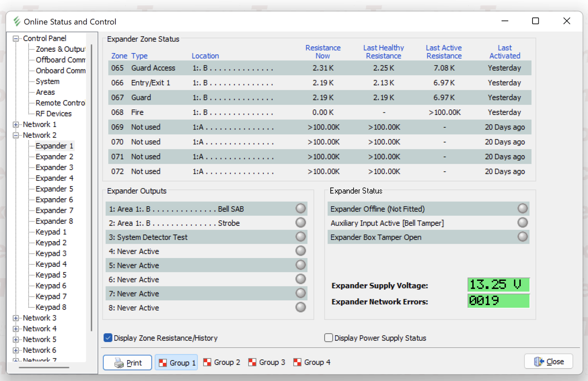Click the Group 4 flag icon

coord(297,362)
